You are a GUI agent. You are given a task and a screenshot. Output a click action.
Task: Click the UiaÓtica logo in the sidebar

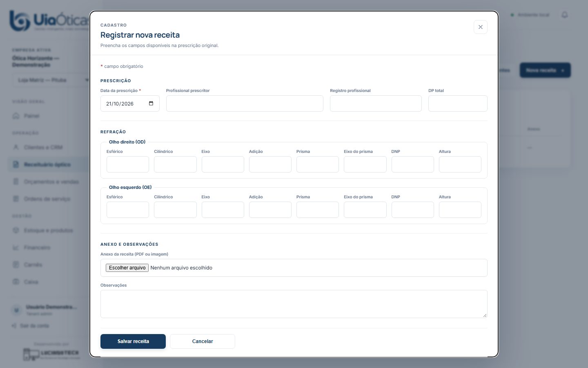click(49, 20)
